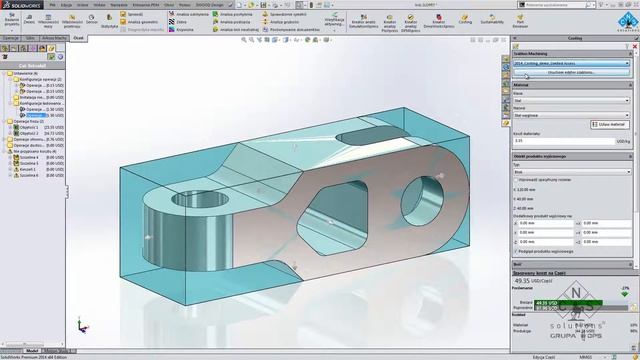Open Kreator analiz FloXpress
The width and height of the screenshot is (640, 360).
pos(389,23)
